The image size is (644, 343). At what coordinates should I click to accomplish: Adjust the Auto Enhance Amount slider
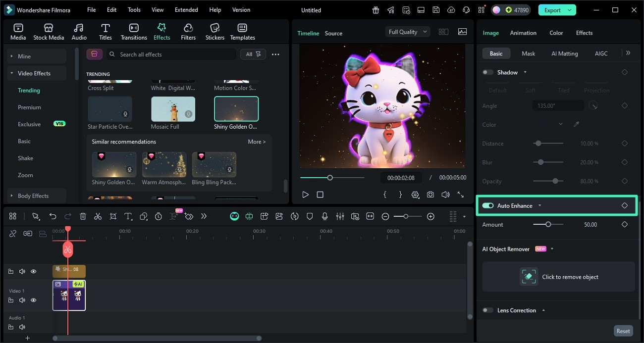click(548, 224)
